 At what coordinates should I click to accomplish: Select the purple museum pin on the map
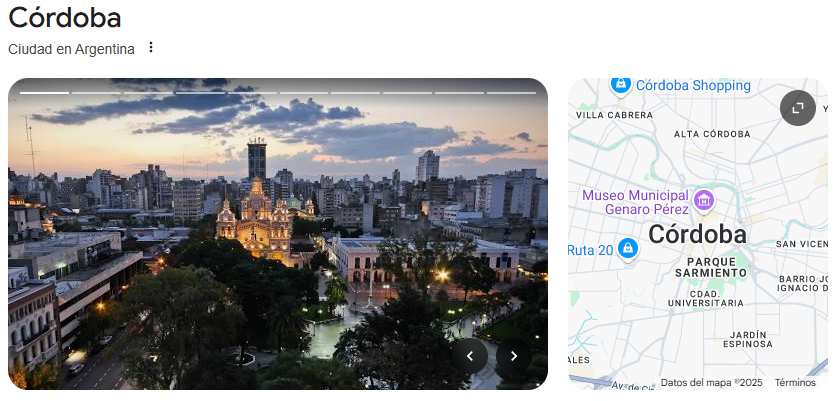click(704, 201)
